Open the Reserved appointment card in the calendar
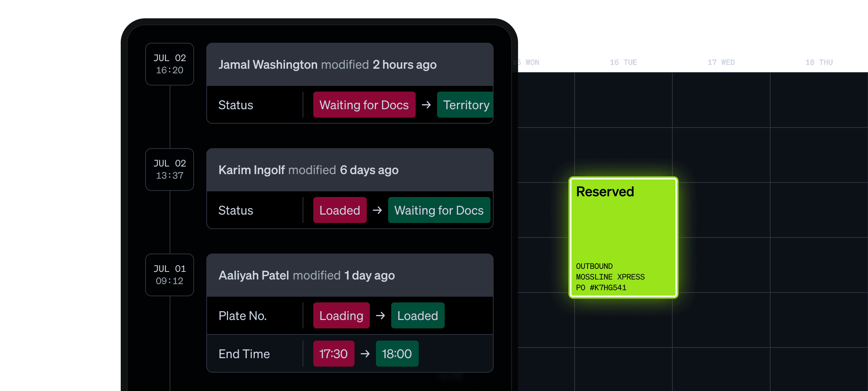 click(x=623, y=238)
